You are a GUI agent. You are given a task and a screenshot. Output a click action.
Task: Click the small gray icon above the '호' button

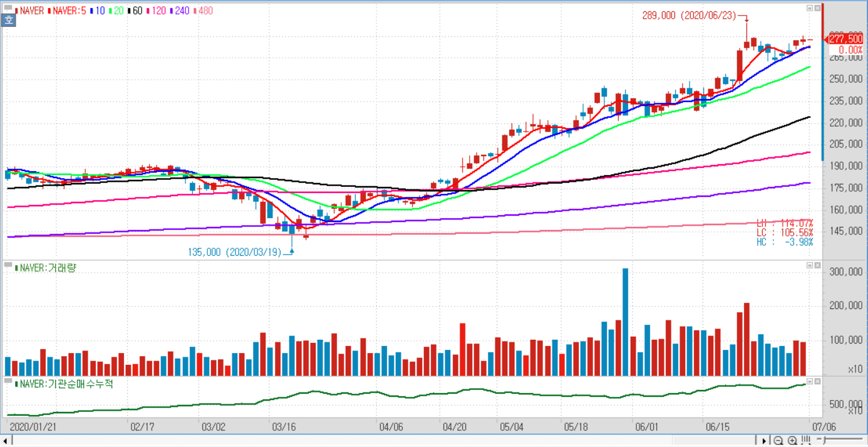tap(8, 7)
